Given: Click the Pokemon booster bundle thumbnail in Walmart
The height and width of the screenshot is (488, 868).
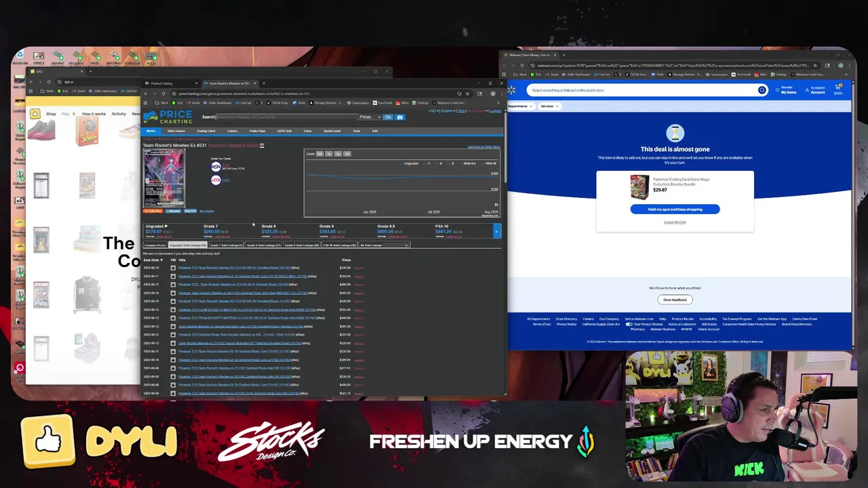Looking at the screenshot, I should 639,187.
